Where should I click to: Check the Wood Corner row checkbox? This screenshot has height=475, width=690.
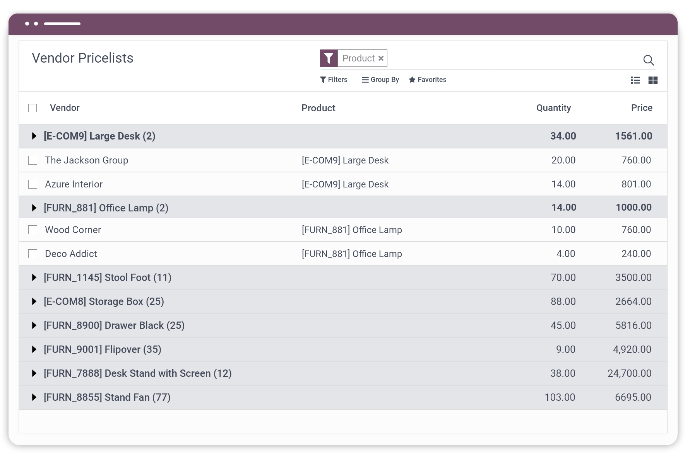point(33,229)
